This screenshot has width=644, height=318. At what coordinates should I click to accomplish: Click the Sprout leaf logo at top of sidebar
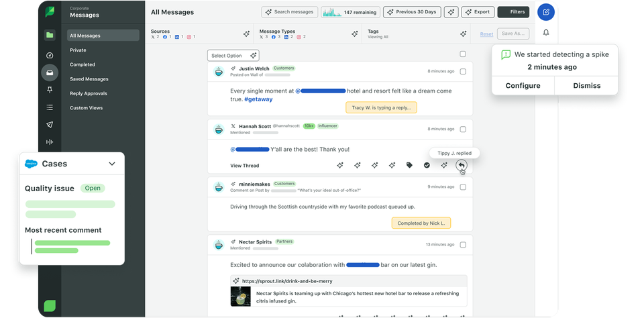50,12
